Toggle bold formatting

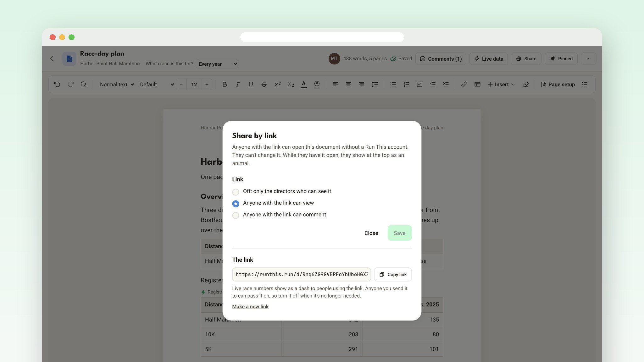[x=225, y=84]
